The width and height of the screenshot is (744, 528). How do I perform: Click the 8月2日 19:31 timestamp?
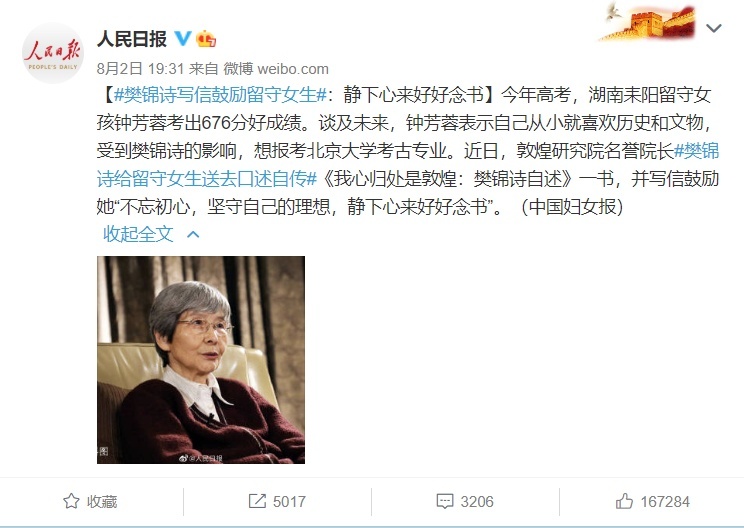[140, 69]
